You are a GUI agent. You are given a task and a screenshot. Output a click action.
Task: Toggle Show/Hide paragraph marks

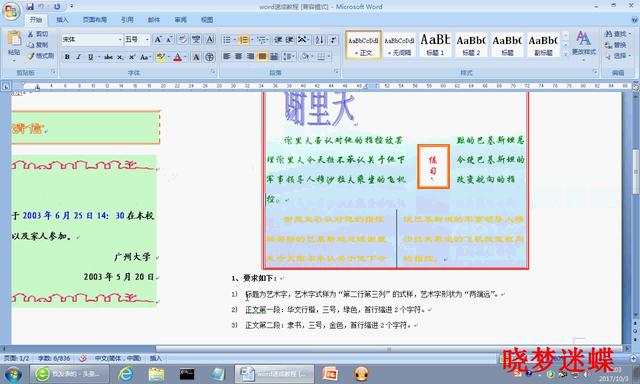(x=333, y=40)
